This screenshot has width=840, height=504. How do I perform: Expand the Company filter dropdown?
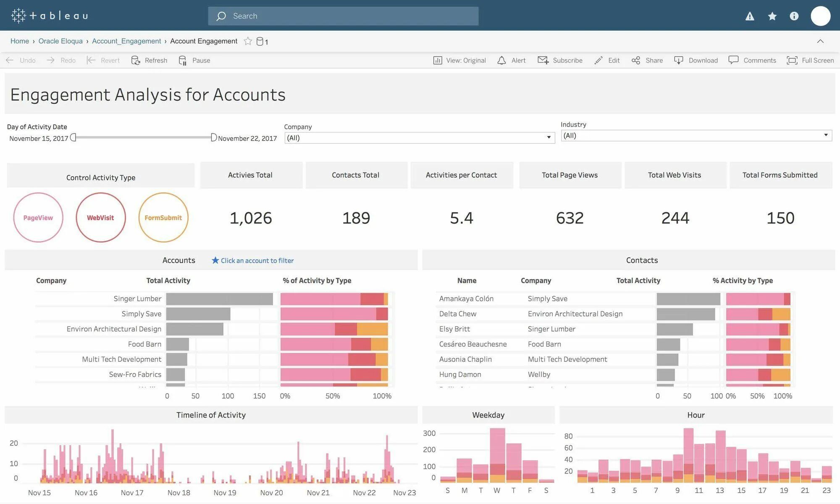549,138
